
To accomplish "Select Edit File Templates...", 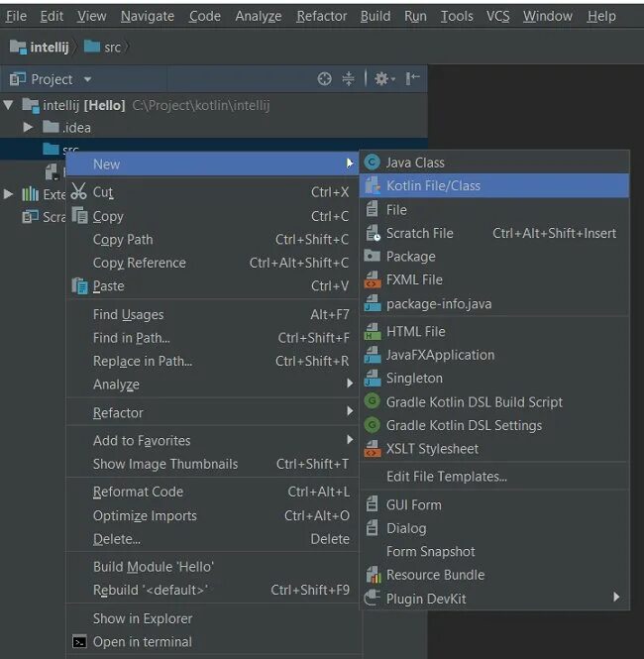I will (x=494, y=477).
